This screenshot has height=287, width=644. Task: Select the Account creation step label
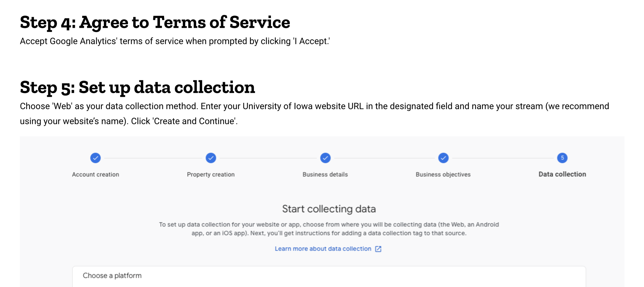95,175
